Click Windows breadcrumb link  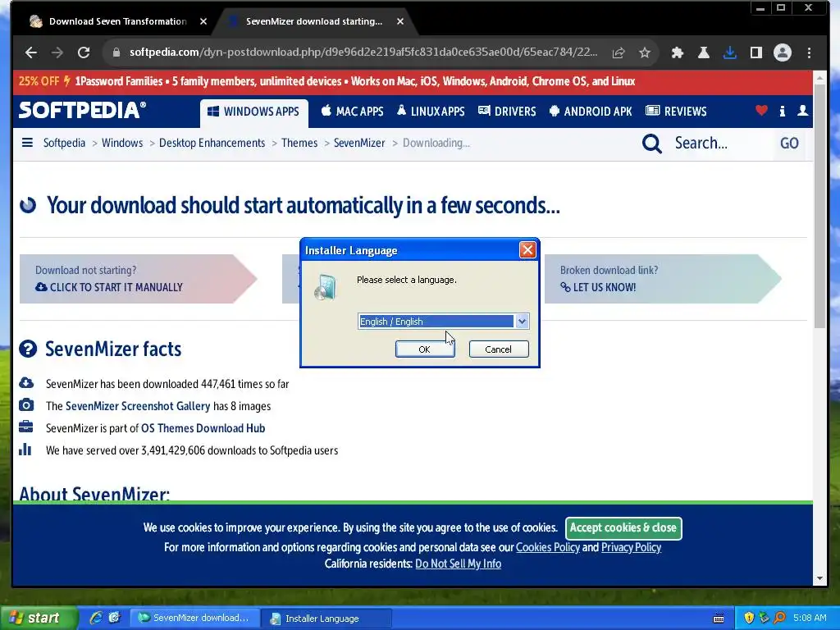[122, 143]
